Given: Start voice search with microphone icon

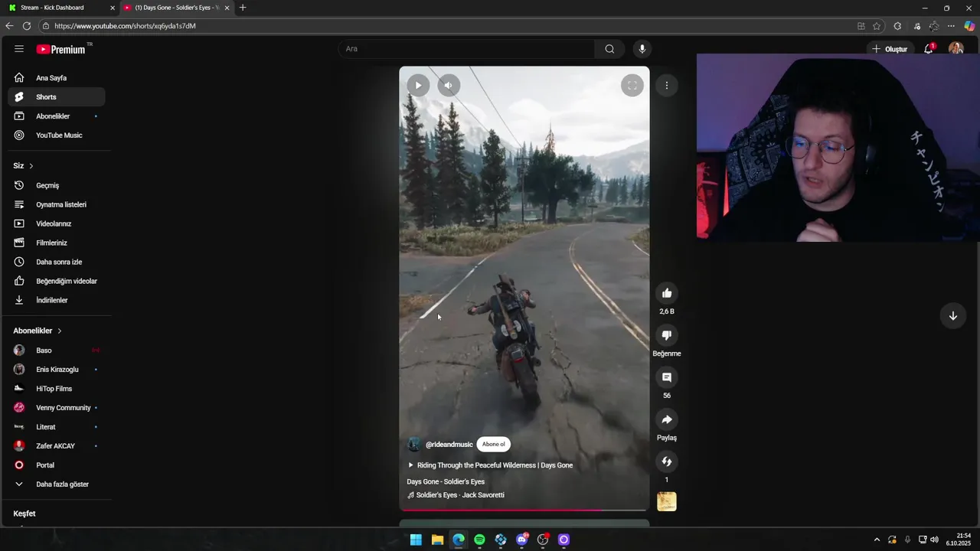Looking at the screenshot, I should click(x=642, y=49).
